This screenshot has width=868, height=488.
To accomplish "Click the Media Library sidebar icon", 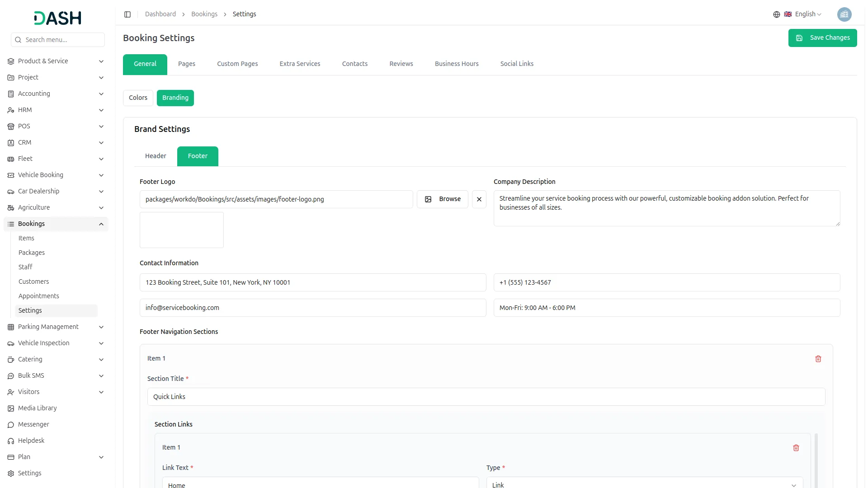I will pyautogui.click(x=11, y=408).
